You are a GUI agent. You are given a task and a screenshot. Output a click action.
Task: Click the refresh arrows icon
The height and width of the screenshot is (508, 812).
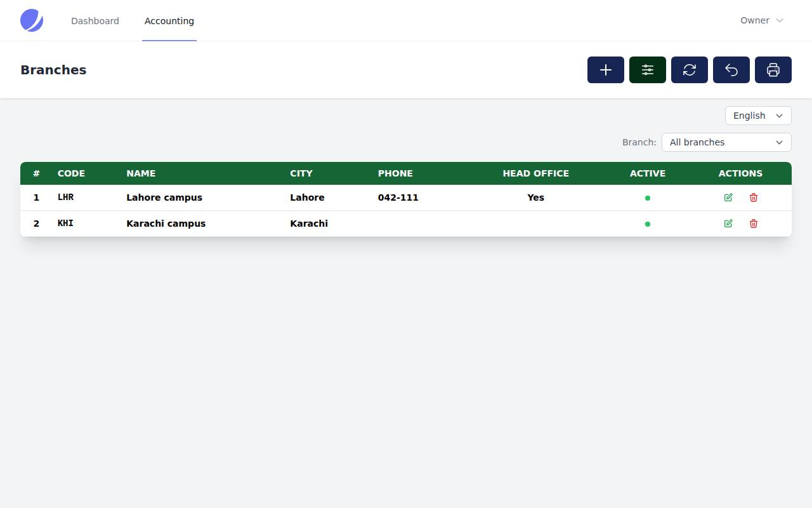pos(690,70)
